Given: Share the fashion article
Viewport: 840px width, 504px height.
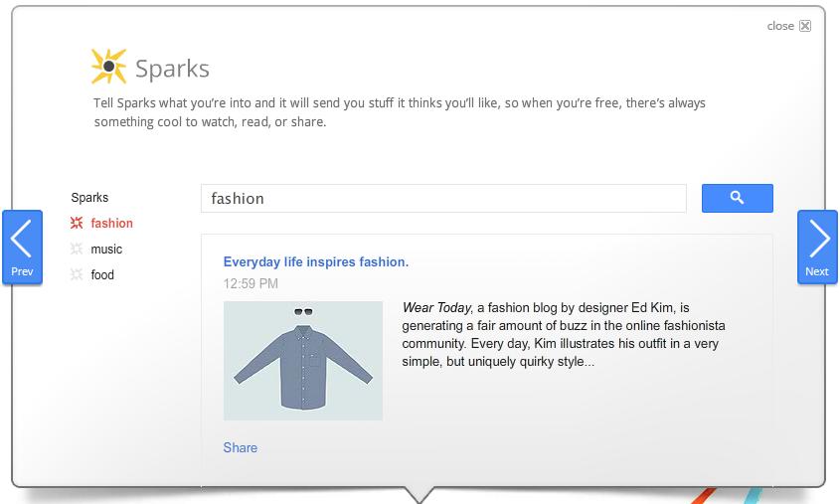Looking at the screenshot, I should 241,447.
